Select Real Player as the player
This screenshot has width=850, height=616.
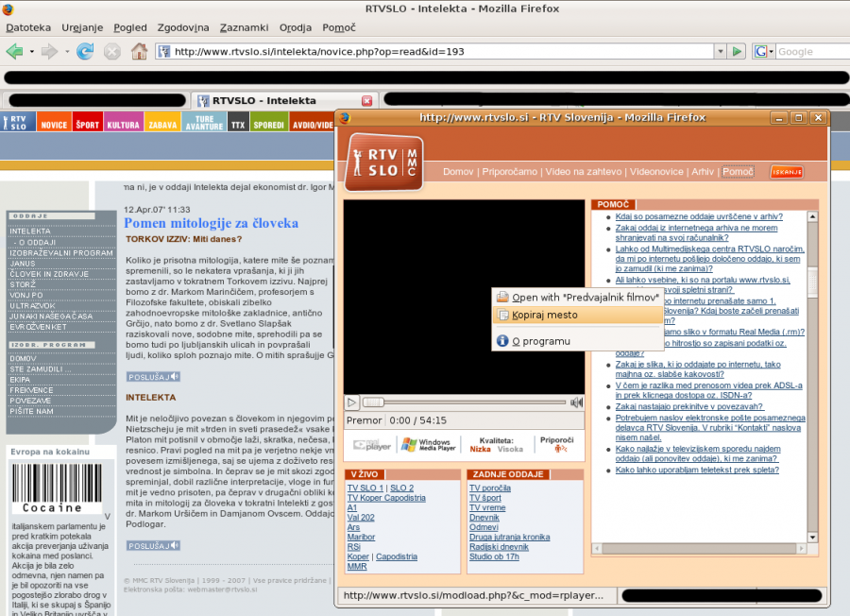[x=372, y=445]
